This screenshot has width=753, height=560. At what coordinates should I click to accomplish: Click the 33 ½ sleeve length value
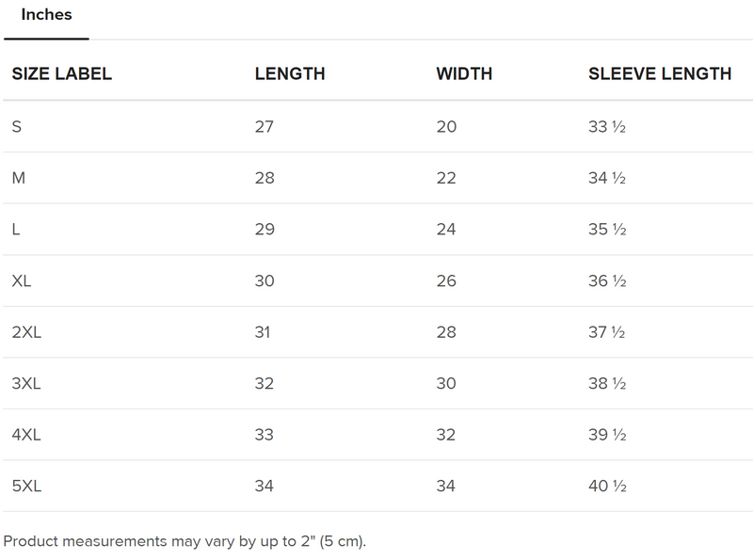pos(606,127)
